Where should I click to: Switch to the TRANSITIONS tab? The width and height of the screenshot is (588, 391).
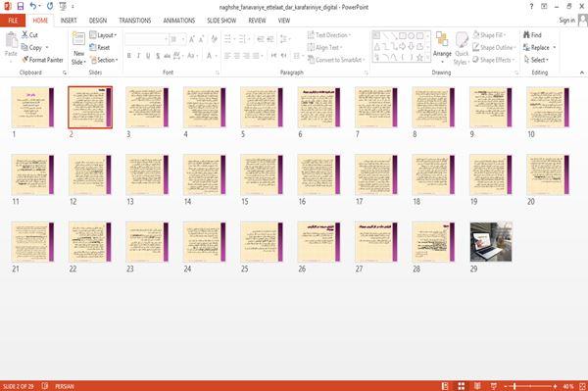[x=135, y=21]
